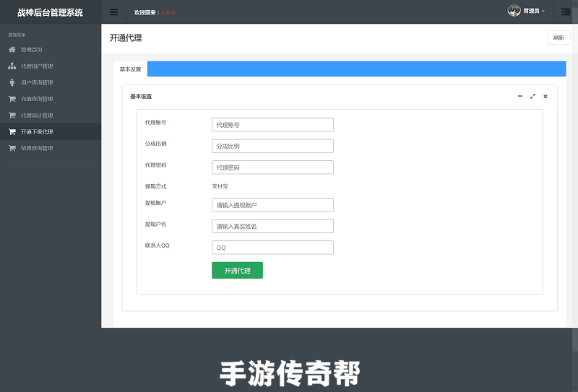Screen dimensions: 578x392
Task: Click the 提现方式 label
Action: pos(155,186)
